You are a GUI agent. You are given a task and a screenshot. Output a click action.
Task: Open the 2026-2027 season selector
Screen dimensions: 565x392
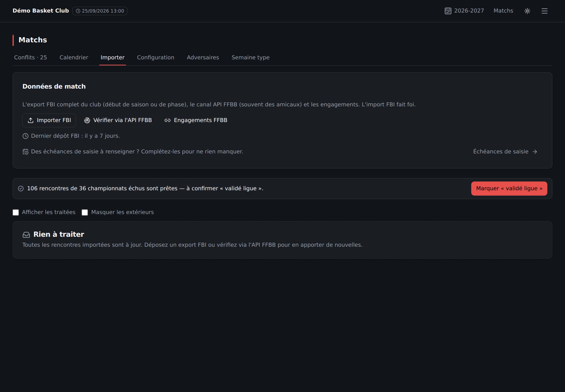[x=464, y=11]
